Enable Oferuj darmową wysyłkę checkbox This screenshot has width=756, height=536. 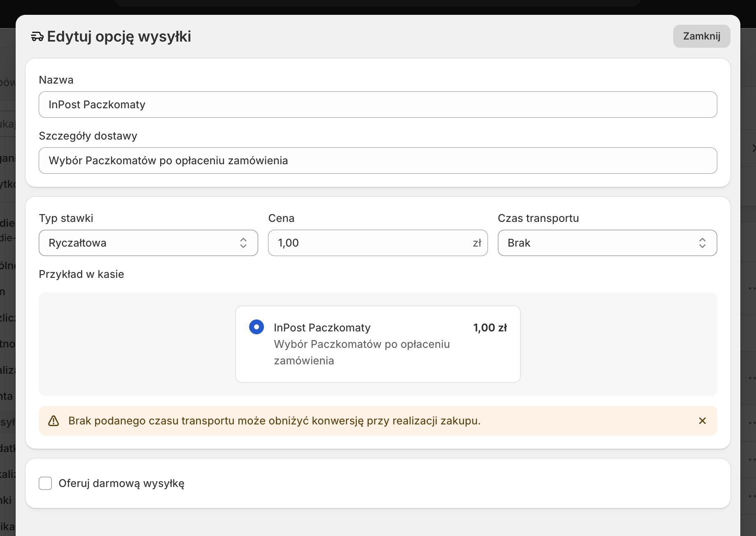(45, 483)
